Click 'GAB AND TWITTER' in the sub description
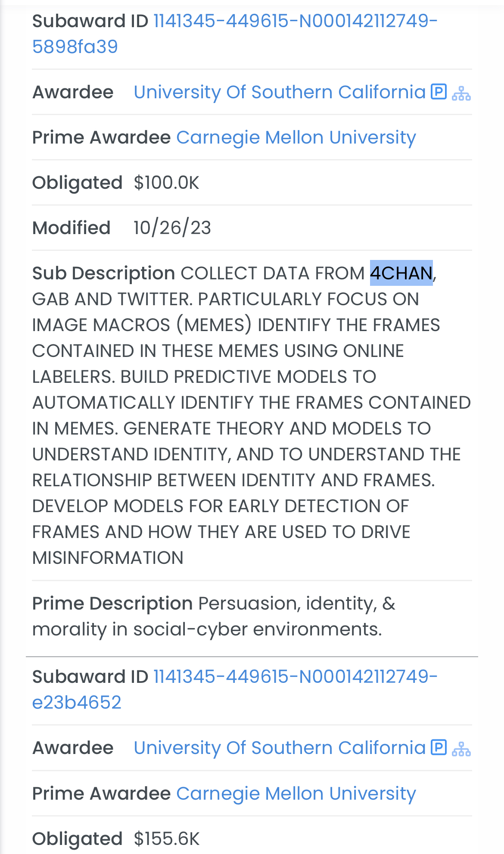The width and height of the screenshot is (504, 854). tap(112, 299)
